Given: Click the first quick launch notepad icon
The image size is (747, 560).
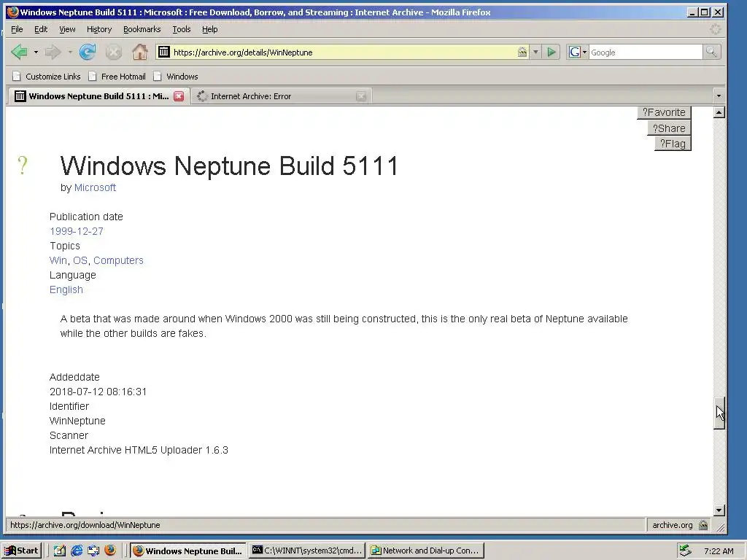Looking at the screenshot, I should (x=60, y=551).
